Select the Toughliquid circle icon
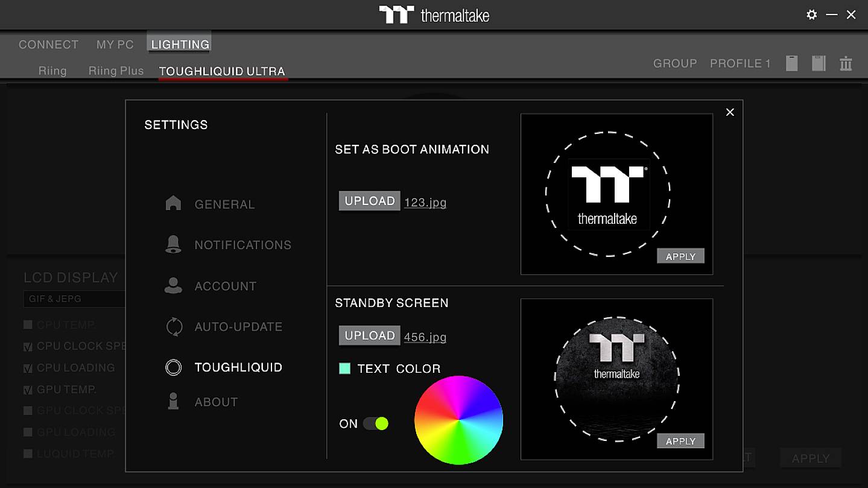868x488 pixels. click(x=174, y=367)
